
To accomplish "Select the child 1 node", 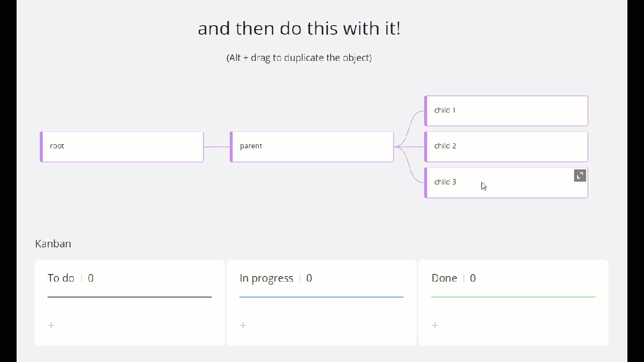I will [x=506, y=111].
